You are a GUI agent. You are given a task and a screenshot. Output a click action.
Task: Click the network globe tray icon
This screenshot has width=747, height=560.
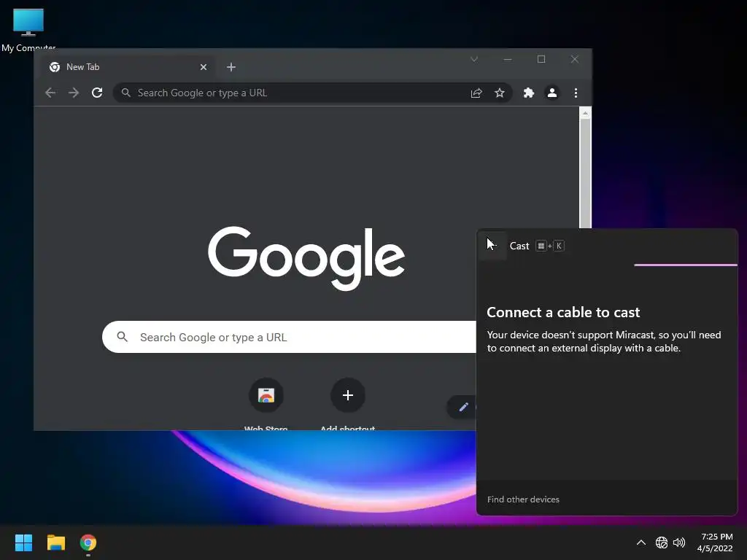tap(661, 542)
